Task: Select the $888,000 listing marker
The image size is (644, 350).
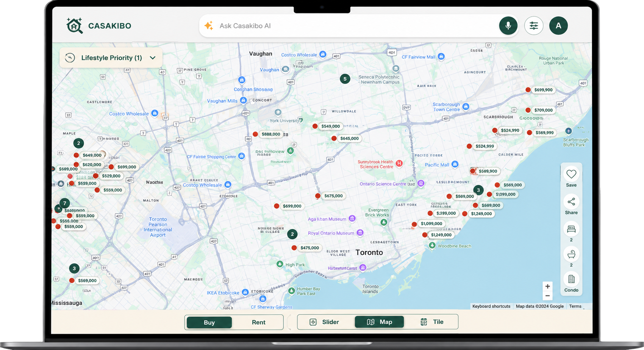Action: click(x=267, y=134)
